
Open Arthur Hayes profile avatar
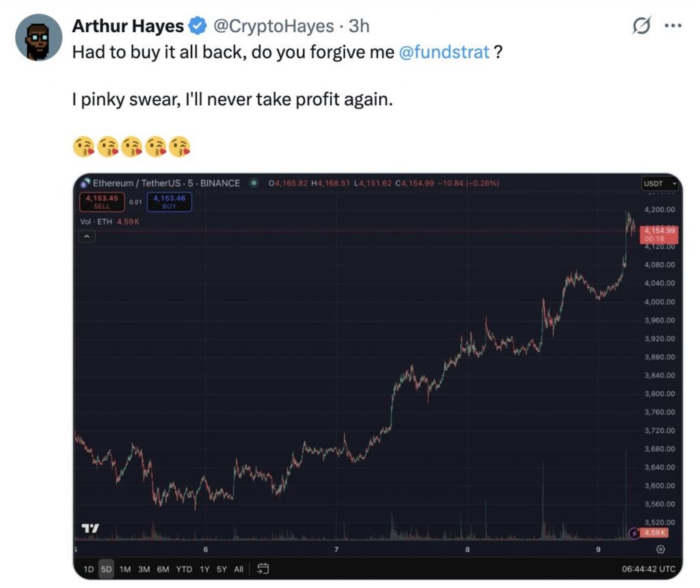pos(39,37)
